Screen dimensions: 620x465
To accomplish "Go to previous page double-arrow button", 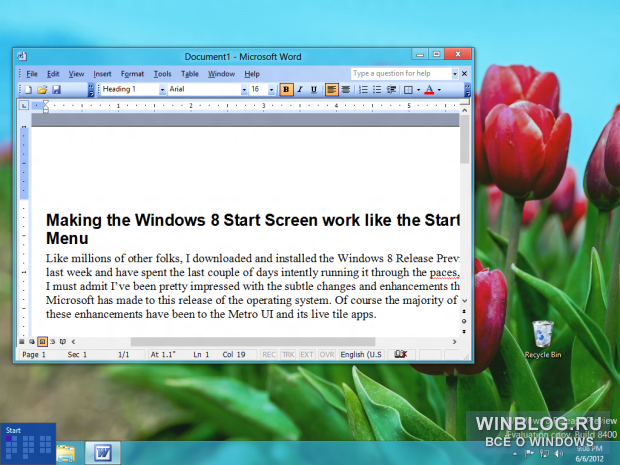I will 464,312.
